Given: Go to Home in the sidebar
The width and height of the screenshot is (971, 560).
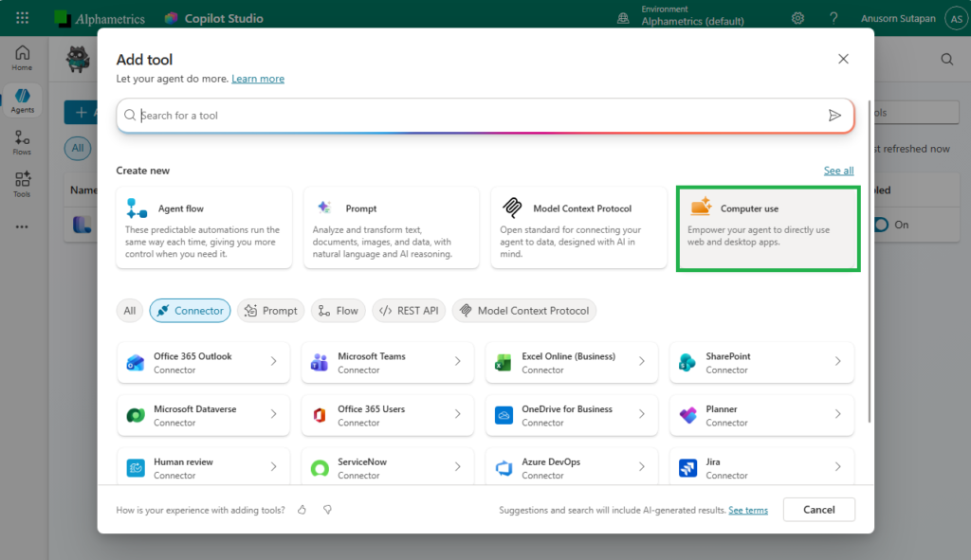Looking at the screenshot, I should (x=23, y=58).
